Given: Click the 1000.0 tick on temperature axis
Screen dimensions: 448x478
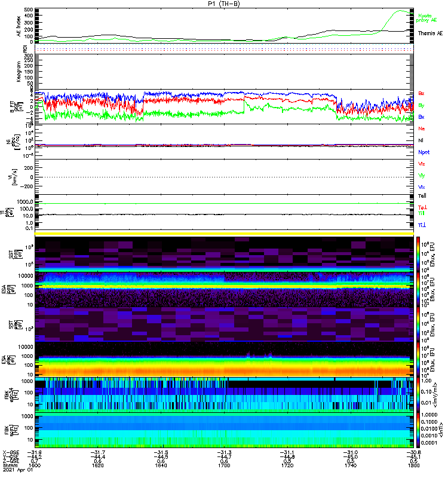Looking at the screenshot, I should 25,202.
